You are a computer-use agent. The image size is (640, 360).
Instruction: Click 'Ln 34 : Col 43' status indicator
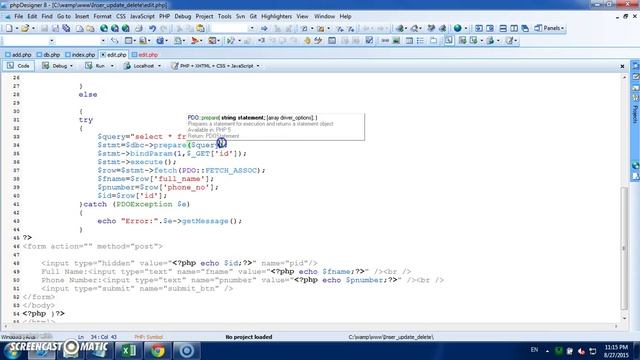(x=97, y=337)
